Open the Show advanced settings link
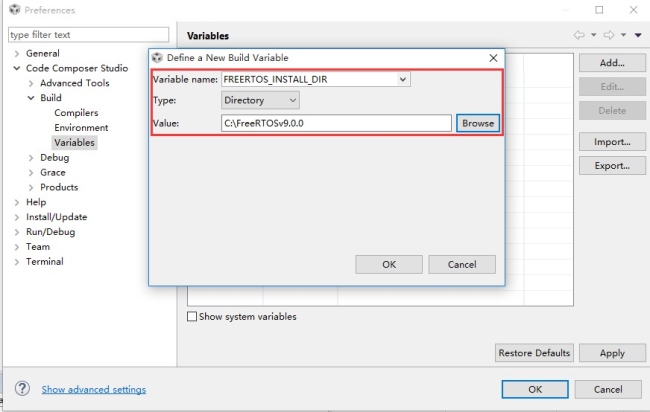The height and width of the screenshot is (412, 650). click(93, 389)
